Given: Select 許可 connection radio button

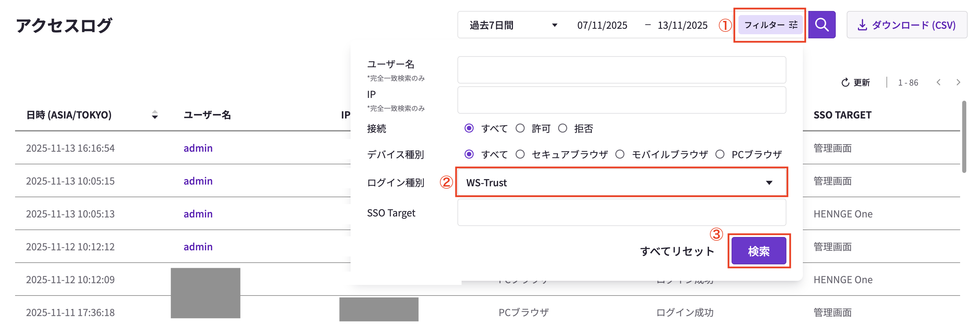Looking at the screenshot, I should [x=520, y=128].
